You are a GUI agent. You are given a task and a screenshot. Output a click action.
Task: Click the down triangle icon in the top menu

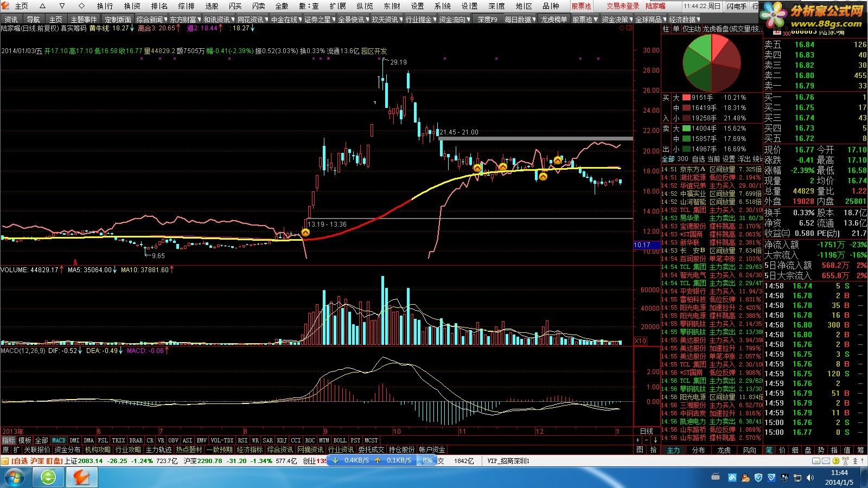pyautogui.click(x=62, y=6)
